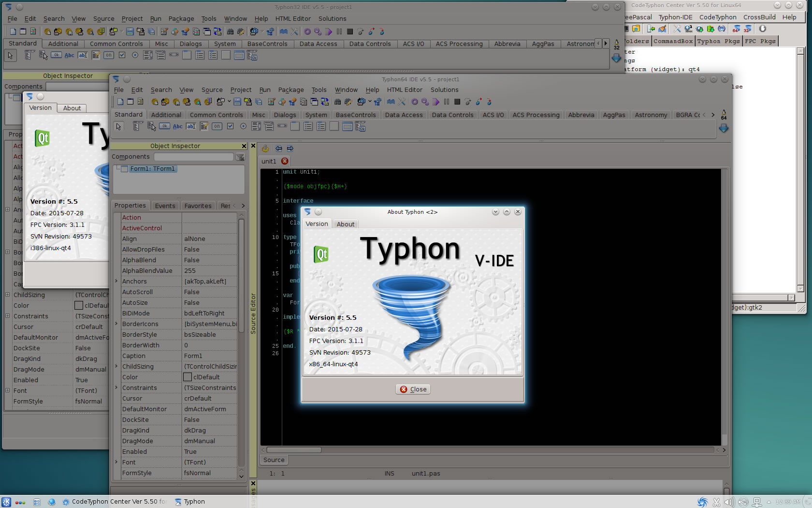
Task: Expand the Constraints property in Typhon64 inspector
Action: 116,388
